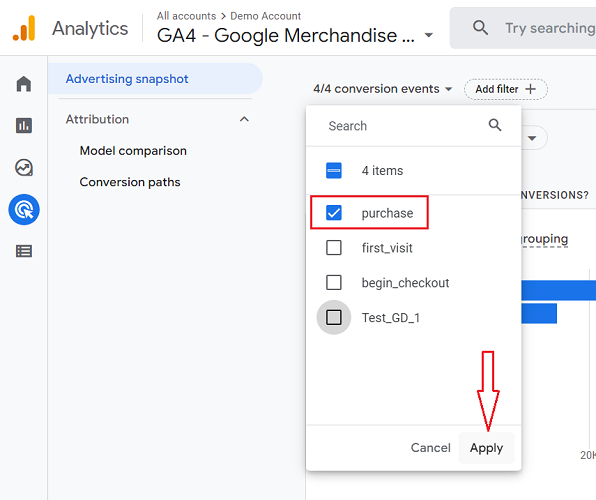Click the magnifier icon in top search bar
596x500 pixels.
point(480,28)
